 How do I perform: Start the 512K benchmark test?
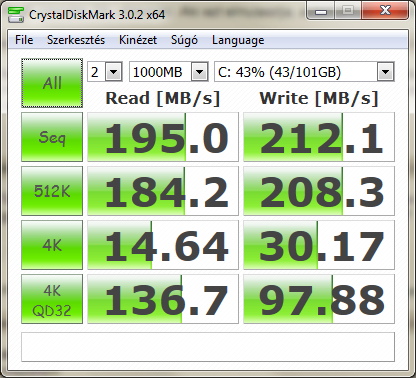pyautogui.click(x=52, y=191)
